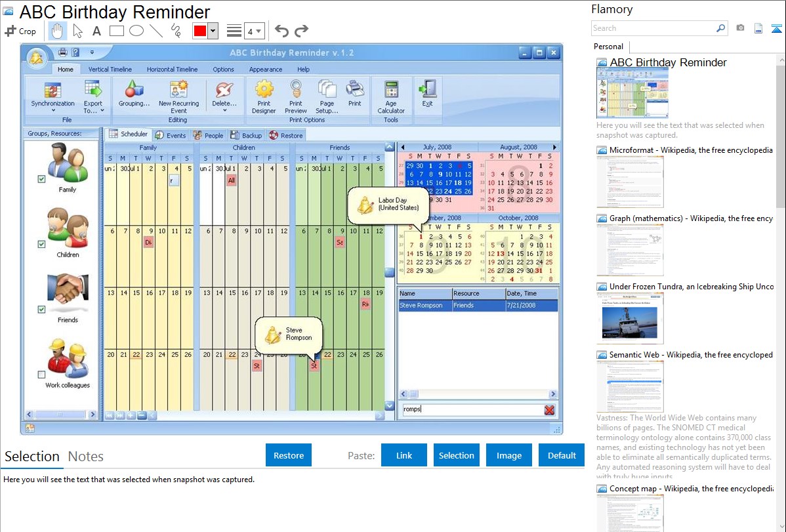Open the Vertical Timeline tab
The height and width of the screenshot is (532, 786).
pyautogui.click(x=110, y=69)
